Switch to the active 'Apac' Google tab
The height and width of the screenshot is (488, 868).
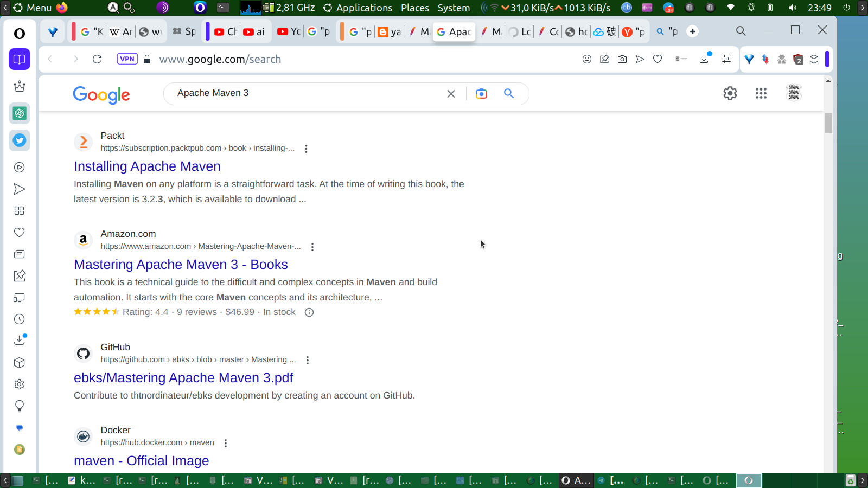coord(454,32)
